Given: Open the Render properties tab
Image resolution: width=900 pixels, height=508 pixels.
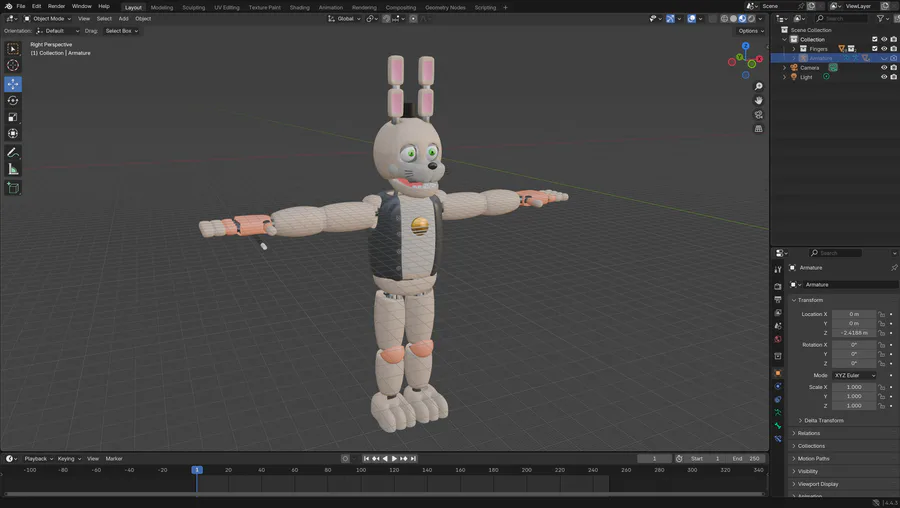Looking at the screenshot, I should [x=778, y=286].
